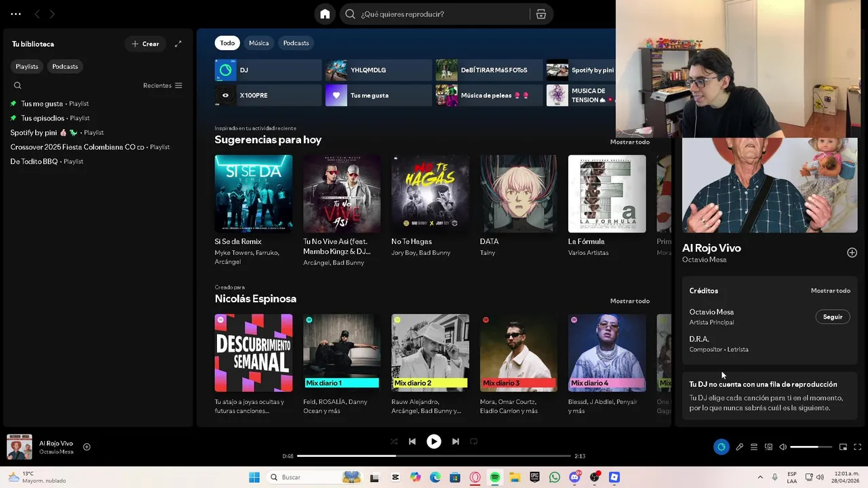Open Si Se da Remix album cover
The image size is (868, 488).
point(254,194)
